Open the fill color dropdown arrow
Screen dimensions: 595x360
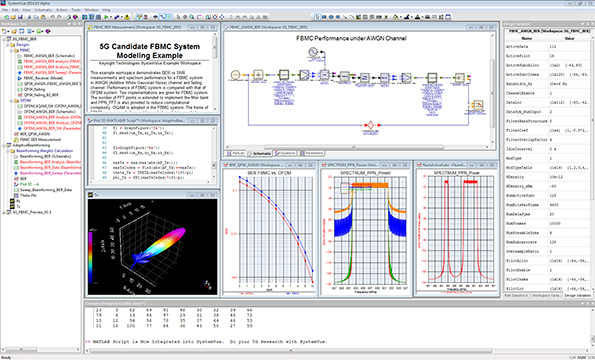401,17
